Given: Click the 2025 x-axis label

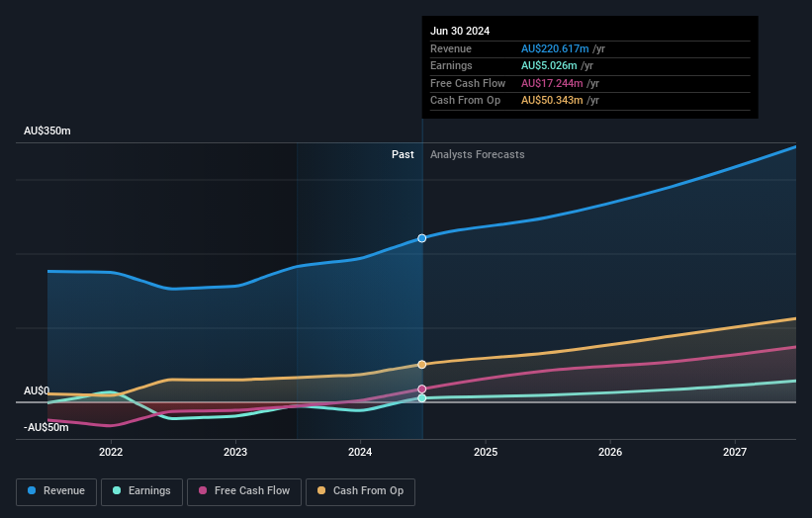Looking at the screenshot, I should click(x=486, y=453).
